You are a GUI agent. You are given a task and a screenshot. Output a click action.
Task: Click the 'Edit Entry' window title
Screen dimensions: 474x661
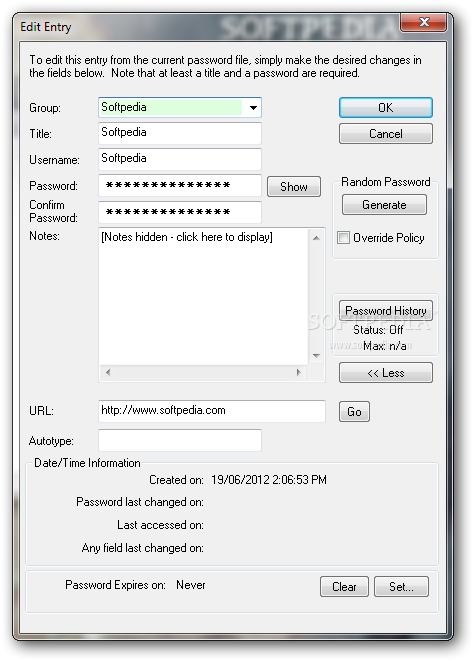(x=46, y=27)
